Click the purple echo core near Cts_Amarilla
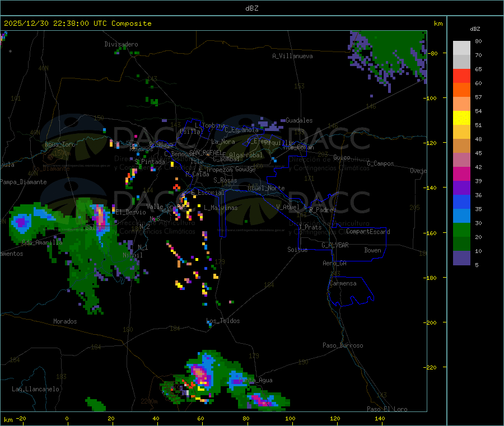Screen dimensions: 504x426 click(x=21, y=222)
